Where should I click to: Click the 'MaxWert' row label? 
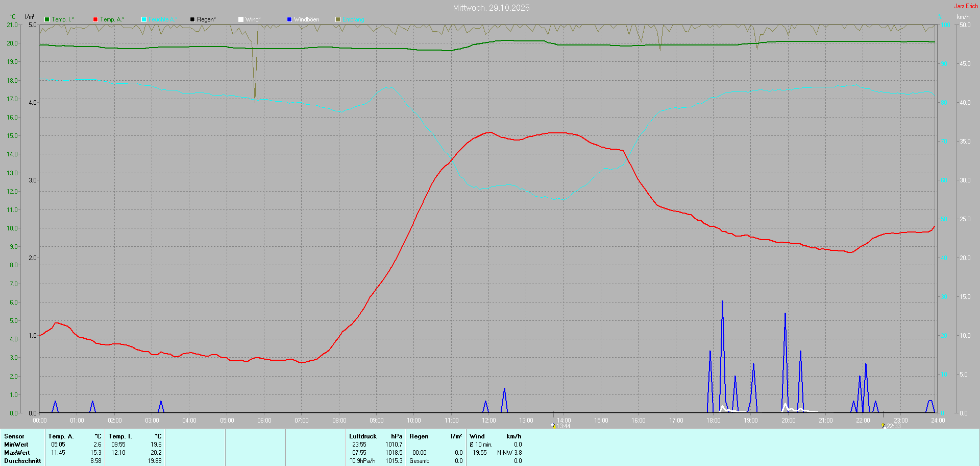17,453
